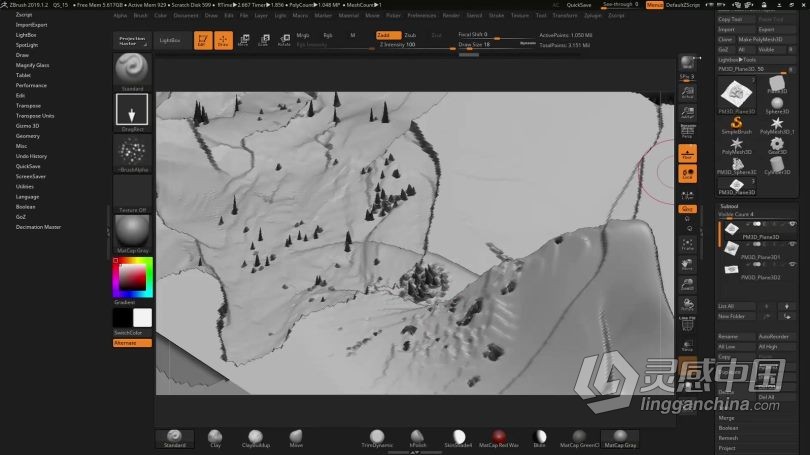Open the Stroke menu
This screenshot has width=810, height=455.
tap(496, 15)
